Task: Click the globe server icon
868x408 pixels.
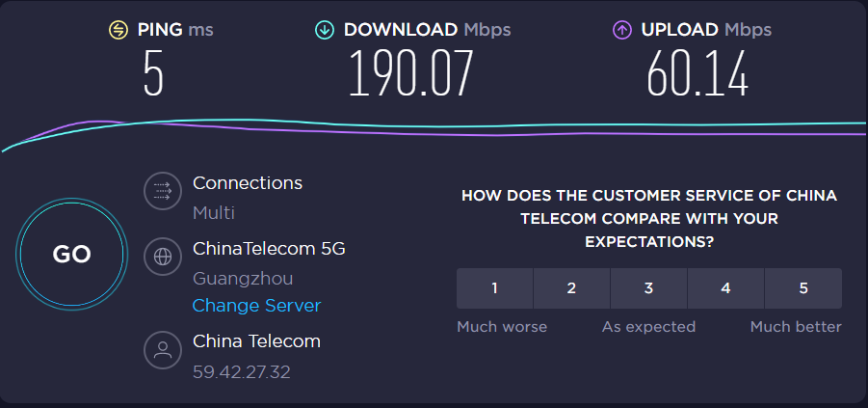Action: point(163,257)
